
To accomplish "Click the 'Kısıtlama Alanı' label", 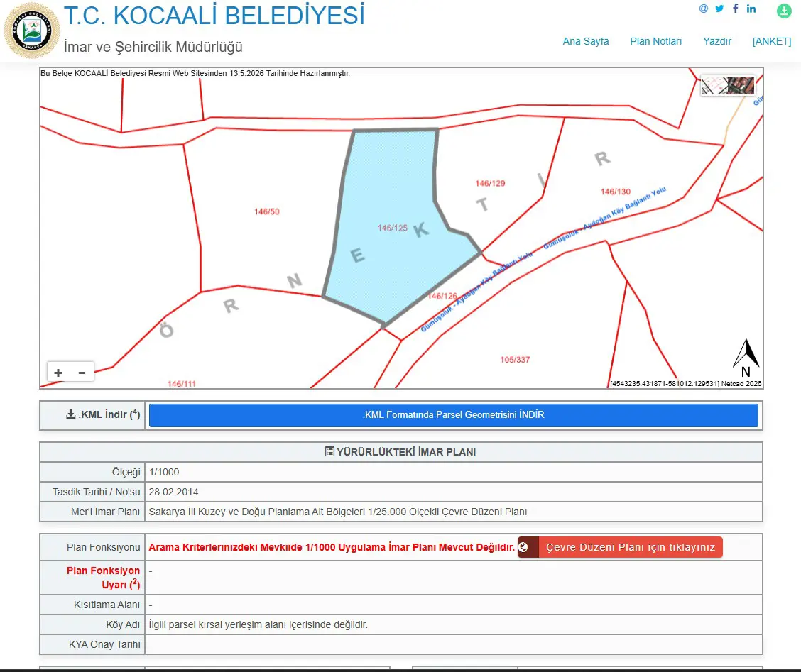I will click(x=107, y=605).
